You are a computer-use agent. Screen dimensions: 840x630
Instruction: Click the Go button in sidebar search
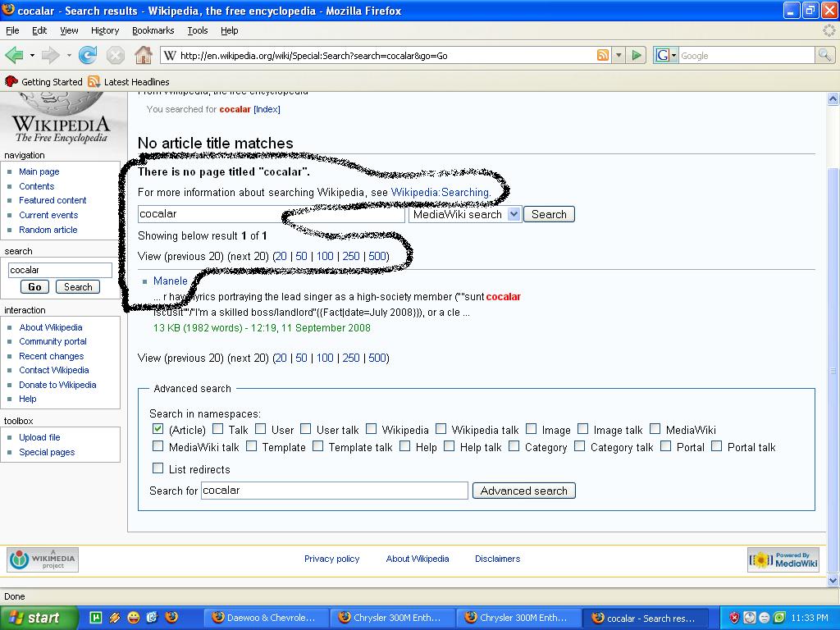34,287
